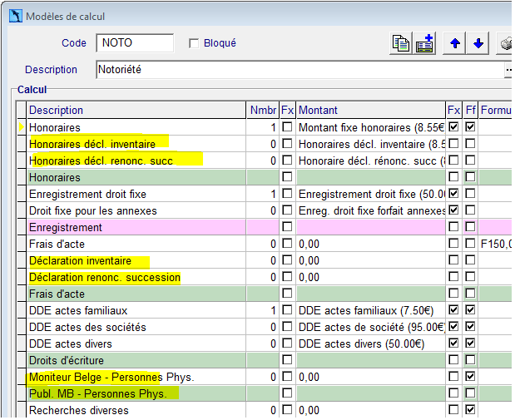Image resolution: width=515 pixels, height=420 pixels.
Task: Uncheck second Fx on DDE actes des sociétés row
Action: click(x=453, y=326)
